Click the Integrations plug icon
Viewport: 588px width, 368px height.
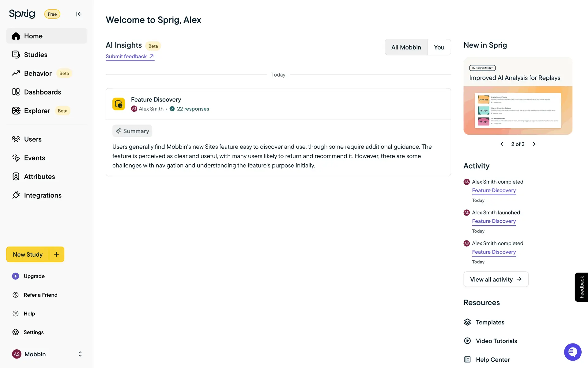coord(16,195)
